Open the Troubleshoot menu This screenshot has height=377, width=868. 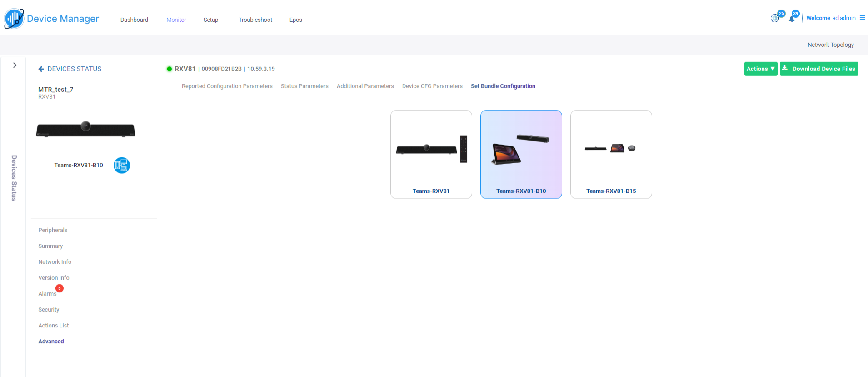255,20
